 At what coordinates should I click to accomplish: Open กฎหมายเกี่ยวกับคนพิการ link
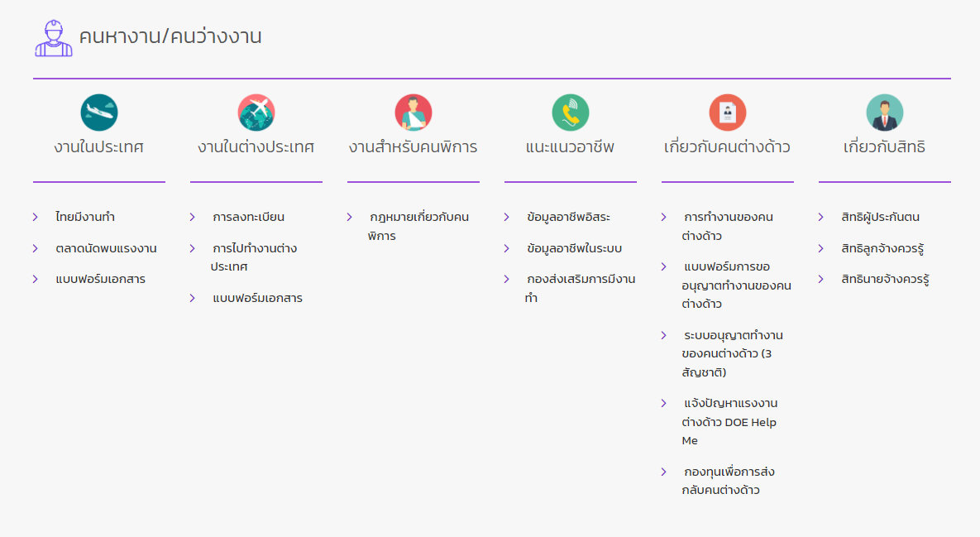(x=418, y=226)
